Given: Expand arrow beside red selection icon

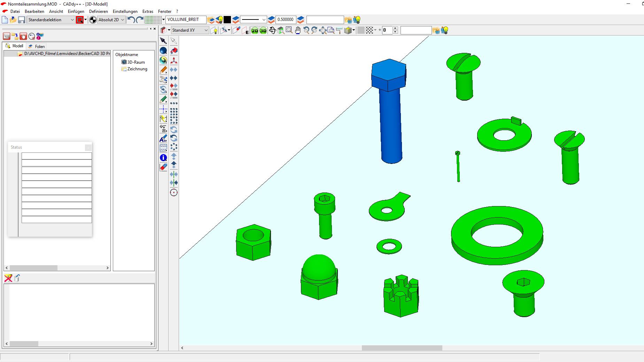Looking at the screenshot, I should click(x=86, y=20).
